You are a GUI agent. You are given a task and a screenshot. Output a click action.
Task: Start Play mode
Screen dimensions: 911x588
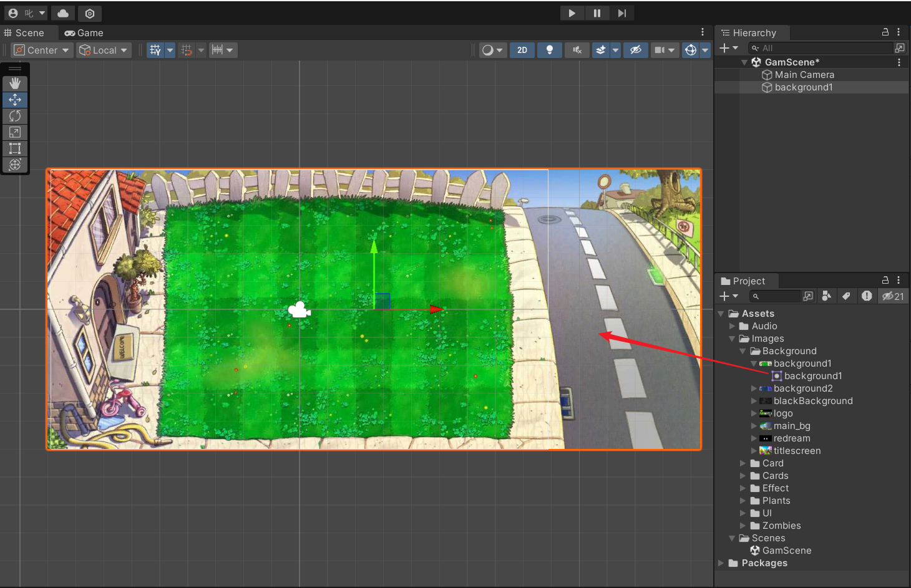click(x=572, y=13)
